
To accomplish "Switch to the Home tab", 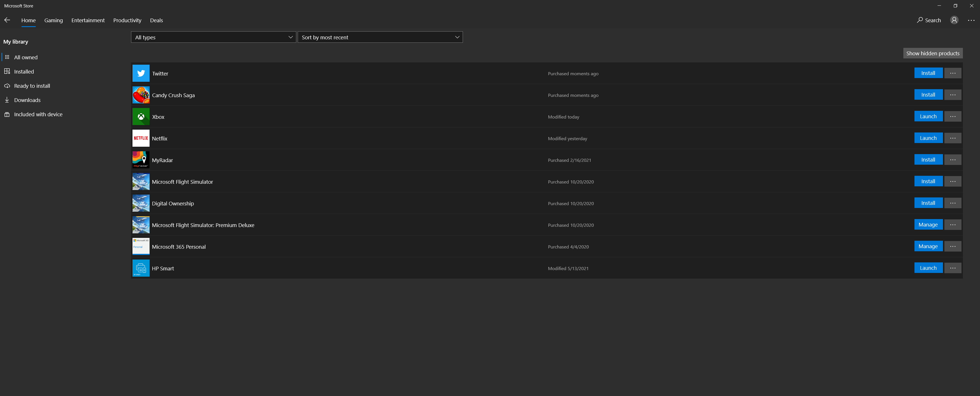I will [x=28, y=20].
